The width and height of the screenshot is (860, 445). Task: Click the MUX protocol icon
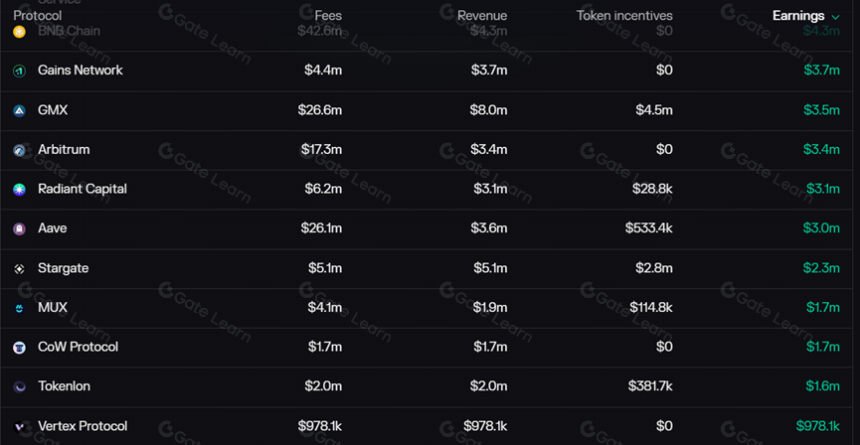pyautogui.click(x=19, y=308)
